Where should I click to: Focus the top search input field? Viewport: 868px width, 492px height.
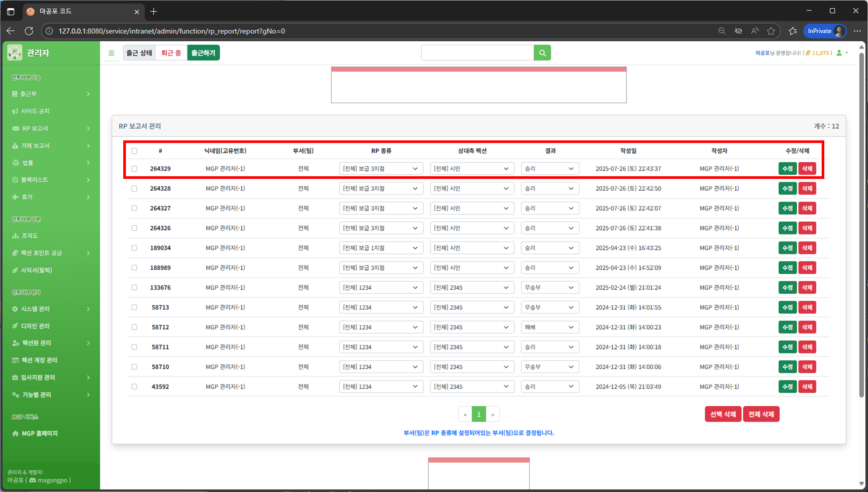(x=477, y=53)
